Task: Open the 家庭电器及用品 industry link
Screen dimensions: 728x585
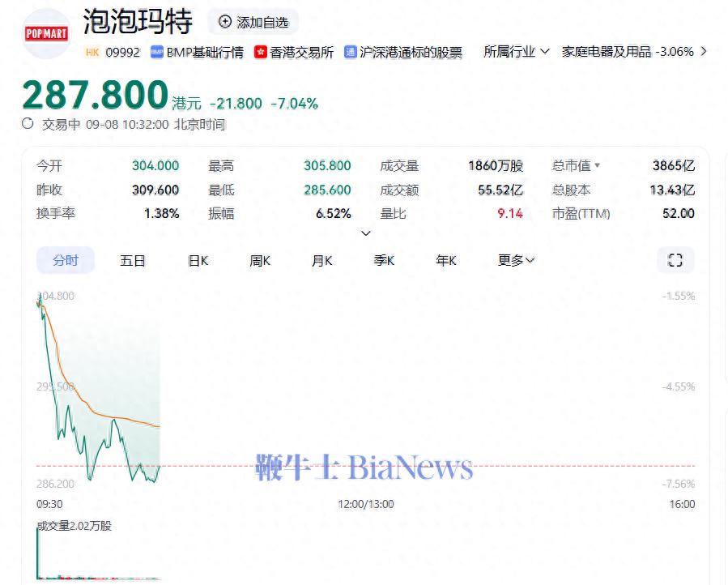Action: point(606,51)
